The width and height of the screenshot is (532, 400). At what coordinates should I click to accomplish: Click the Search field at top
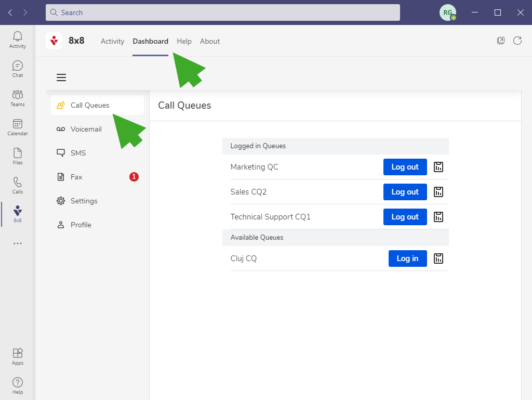pyautogui.click(x=222, y=12)
